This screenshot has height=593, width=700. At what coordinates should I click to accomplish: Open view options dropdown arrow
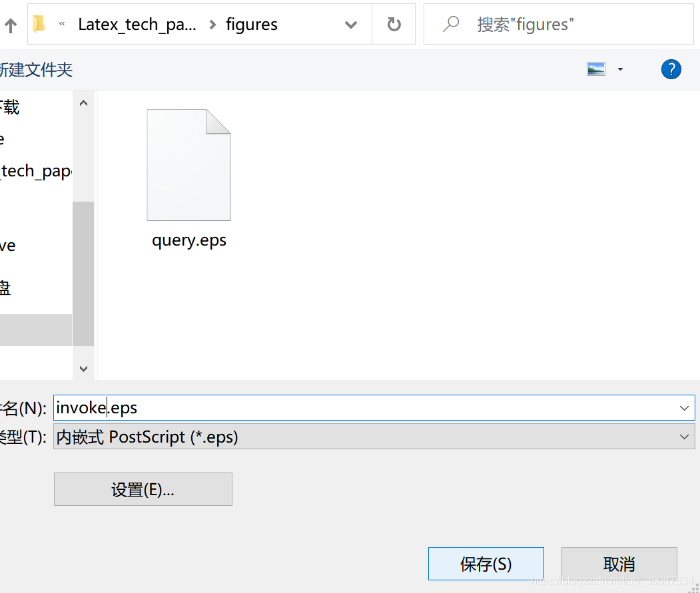click(x=620, y=69)
